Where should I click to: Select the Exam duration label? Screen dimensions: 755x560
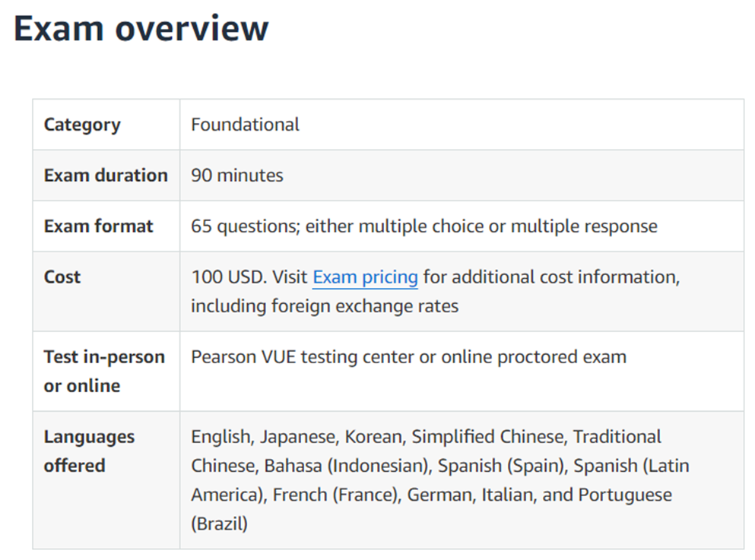(106, 176)
